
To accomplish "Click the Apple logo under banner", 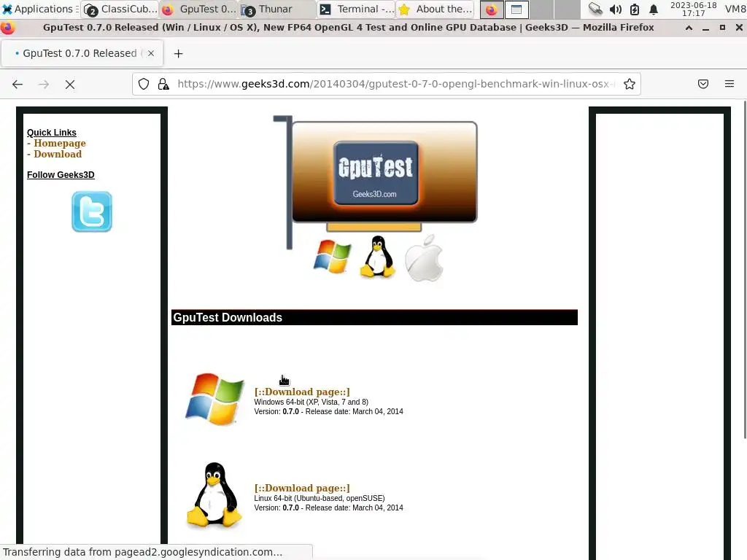I will [424, 257].
